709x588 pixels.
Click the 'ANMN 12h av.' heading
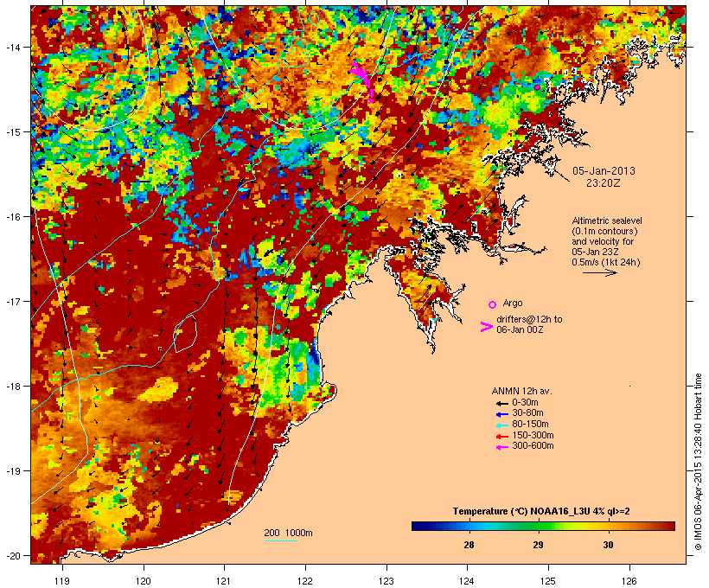tap(521, 391)
